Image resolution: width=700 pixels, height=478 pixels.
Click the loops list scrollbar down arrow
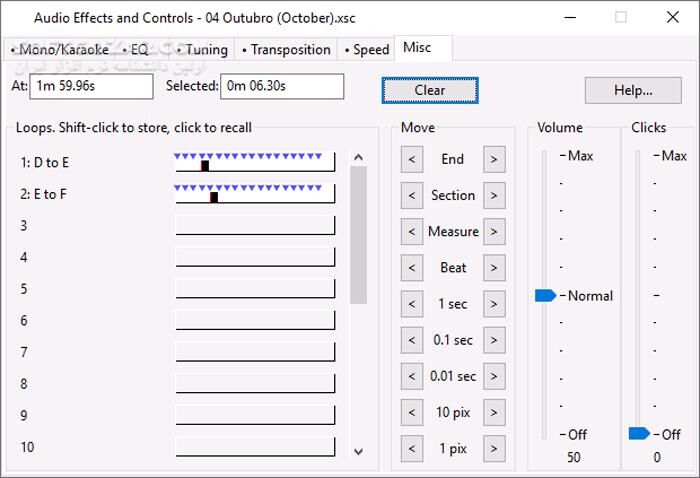359,450
